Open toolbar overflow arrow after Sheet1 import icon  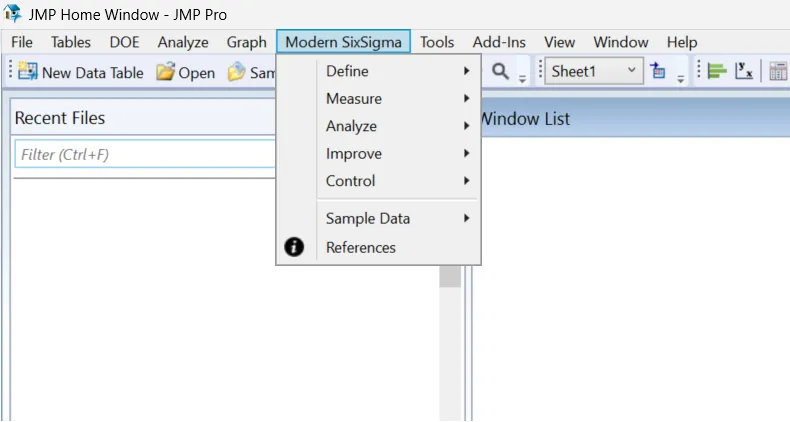681,79
